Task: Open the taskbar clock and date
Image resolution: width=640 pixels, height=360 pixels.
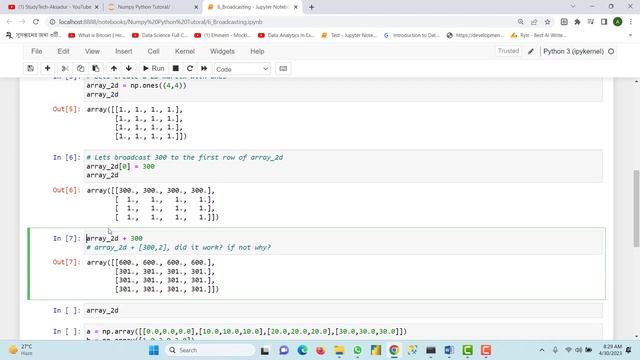Action: point(611,350)
